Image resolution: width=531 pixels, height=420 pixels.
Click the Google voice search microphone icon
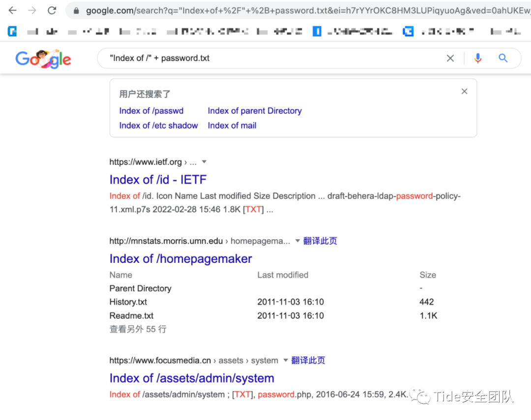tap(477, 58)
